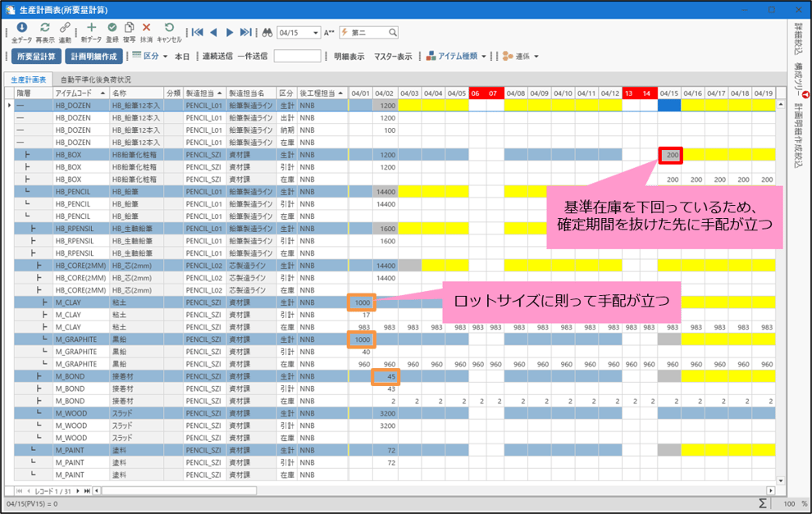The image size is (812, 514).
Task: Open search with the binoculars icon
Action: 267,33
